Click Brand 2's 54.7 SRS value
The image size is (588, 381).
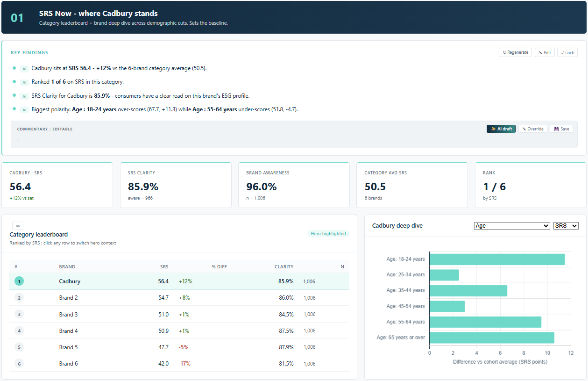pos(163,298)
